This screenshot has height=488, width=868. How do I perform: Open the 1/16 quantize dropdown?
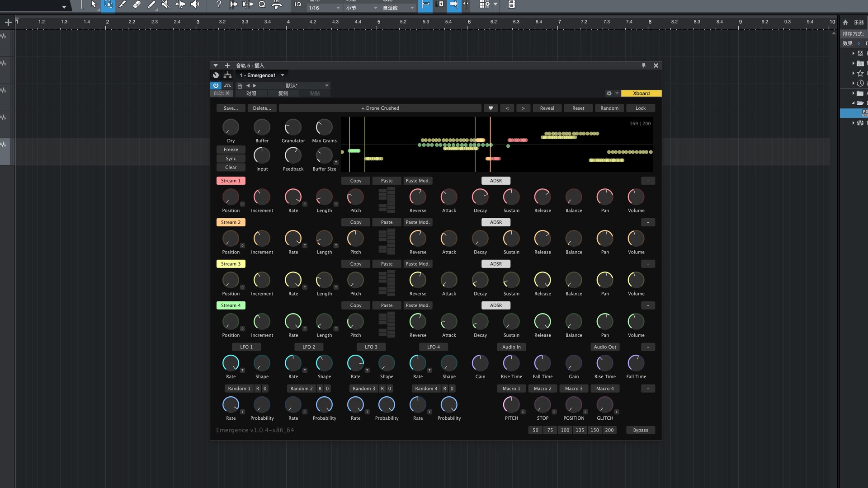pyautogui.click(x=324, y=8)
